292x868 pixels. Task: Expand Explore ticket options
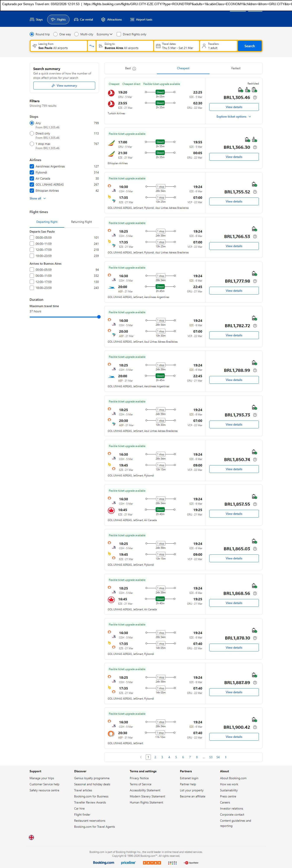(x=234, y=117)
